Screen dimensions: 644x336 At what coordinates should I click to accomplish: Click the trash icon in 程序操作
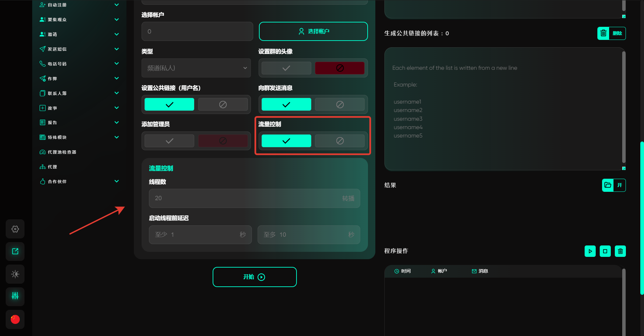click(620, 251)
